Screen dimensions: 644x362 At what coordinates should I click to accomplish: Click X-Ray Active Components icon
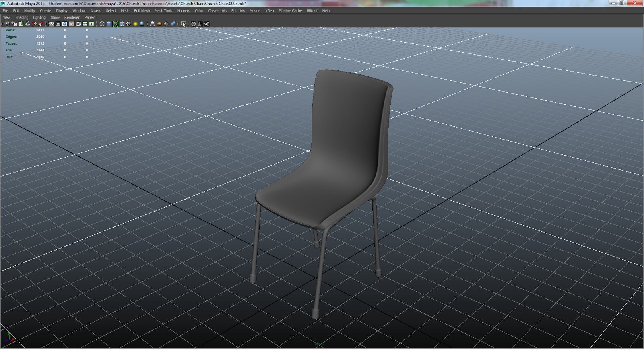pyautogui.click(x=200, y=24)
